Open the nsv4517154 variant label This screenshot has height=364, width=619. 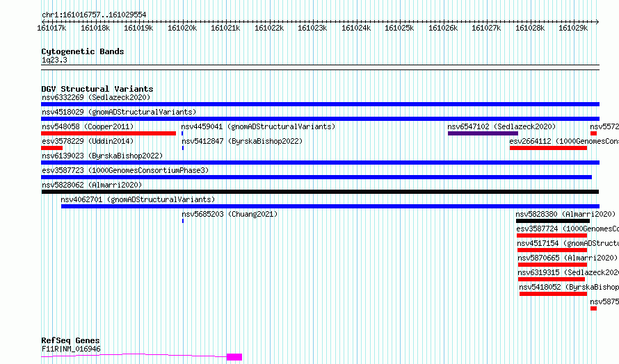(568, 243)
